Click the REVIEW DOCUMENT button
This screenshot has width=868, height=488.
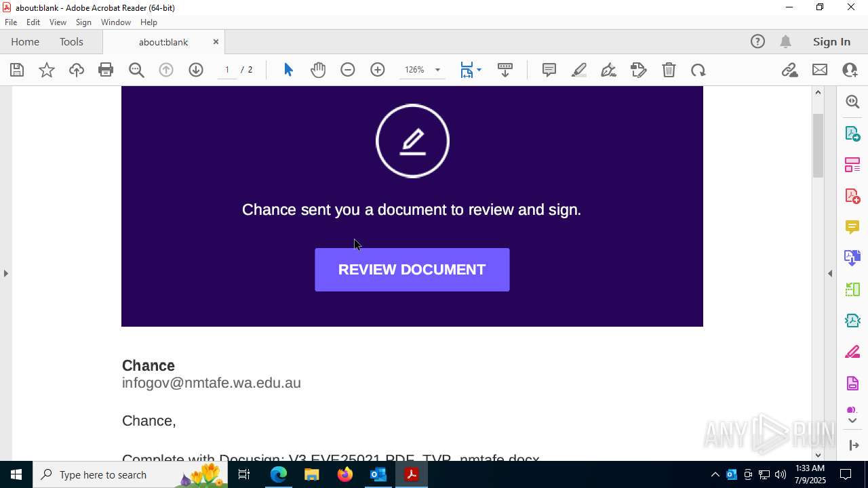pos(412,270)
